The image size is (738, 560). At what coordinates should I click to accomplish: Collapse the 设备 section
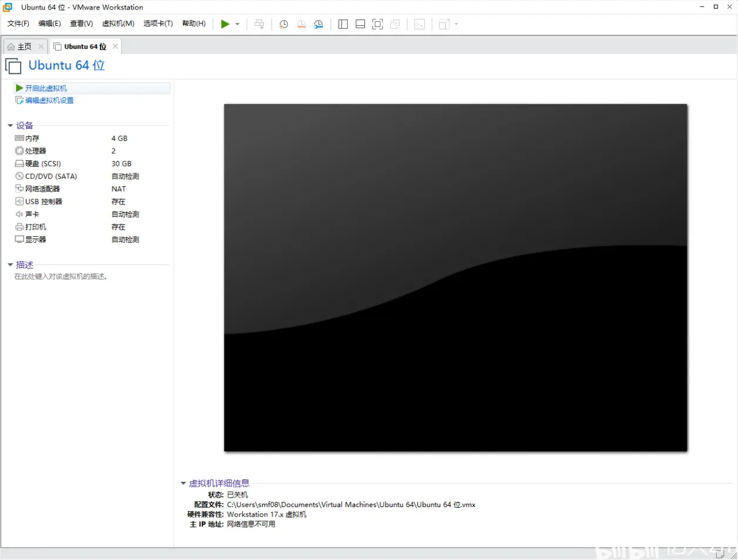point(10,126)
